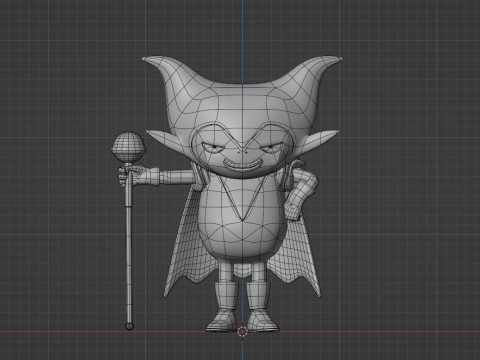Select the character's grinning mouth

point(242,164)
